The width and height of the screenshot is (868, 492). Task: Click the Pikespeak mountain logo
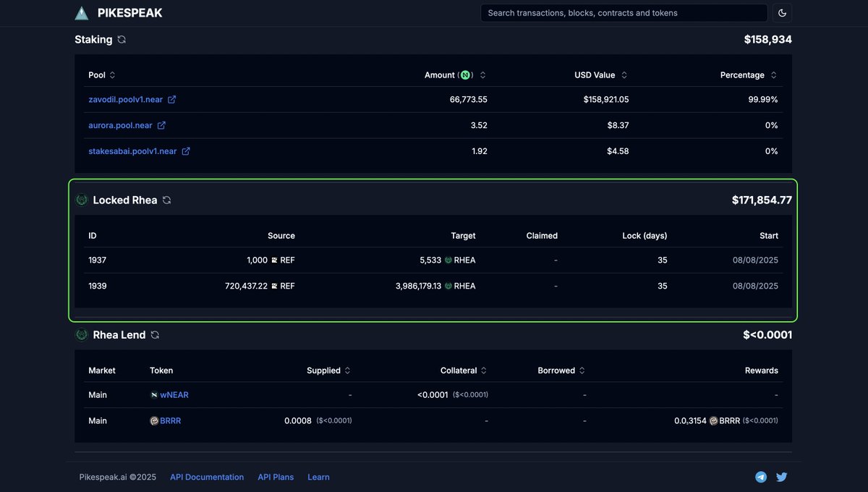(x=81, y=12)
